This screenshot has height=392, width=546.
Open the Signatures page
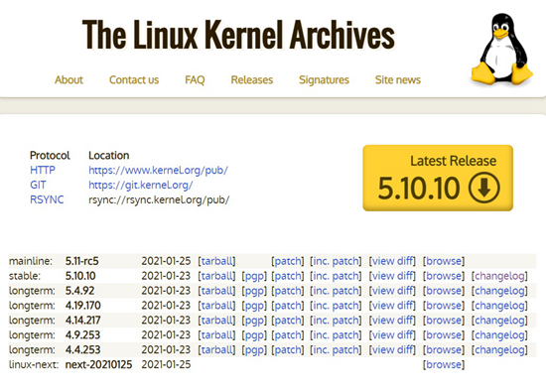click(x=324, y=79)
